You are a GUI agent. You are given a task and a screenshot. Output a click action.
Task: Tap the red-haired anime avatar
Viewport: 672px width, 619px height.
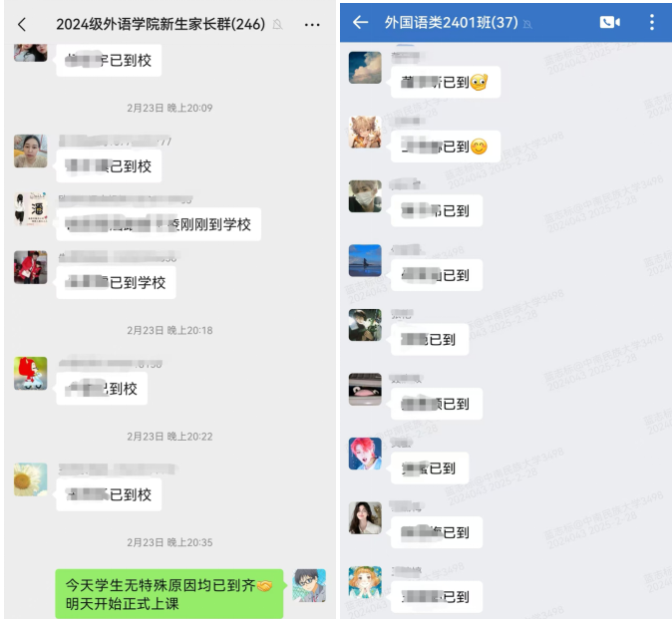365,454
